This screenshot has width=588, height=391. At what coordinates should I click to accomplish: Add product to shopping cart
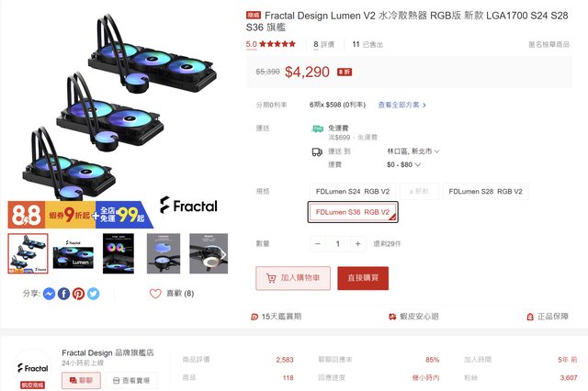coord(293,278)
